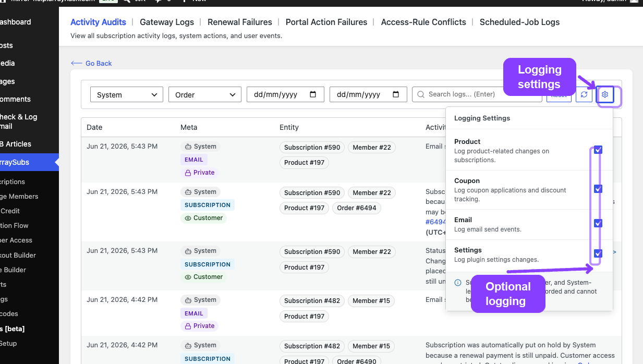The width and height of the screenshot is (643, 364).
Task: Click the Subscription #590 tag in the 5:43 PM email row
Action: 312,147
